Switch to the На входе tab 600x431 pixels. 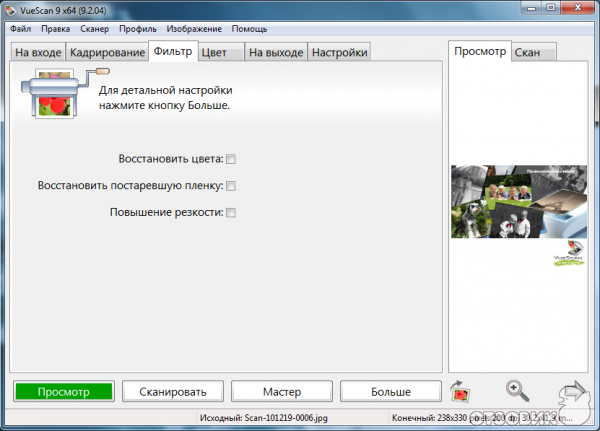(38, 52)
